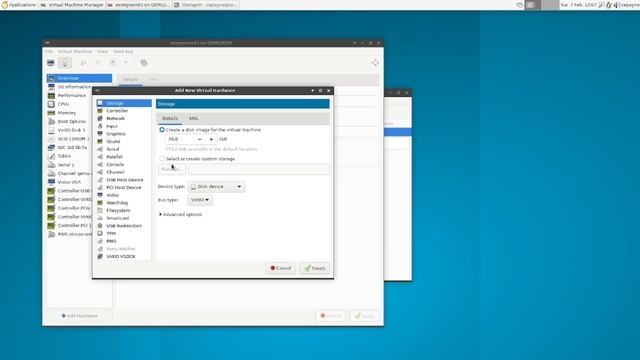Decrease disk size with minus button
Screen dimensions: 640x360
point(200,139)
